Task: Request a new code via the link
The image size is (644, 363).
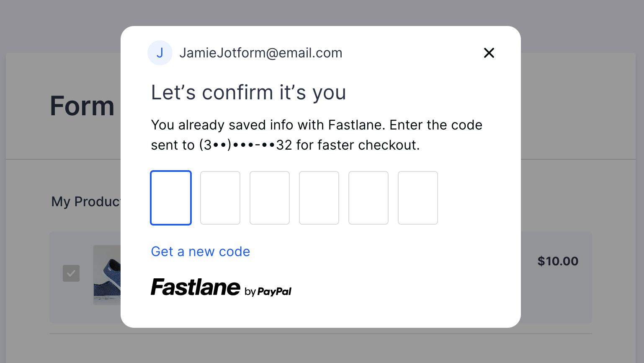Action: click(201, 252)
